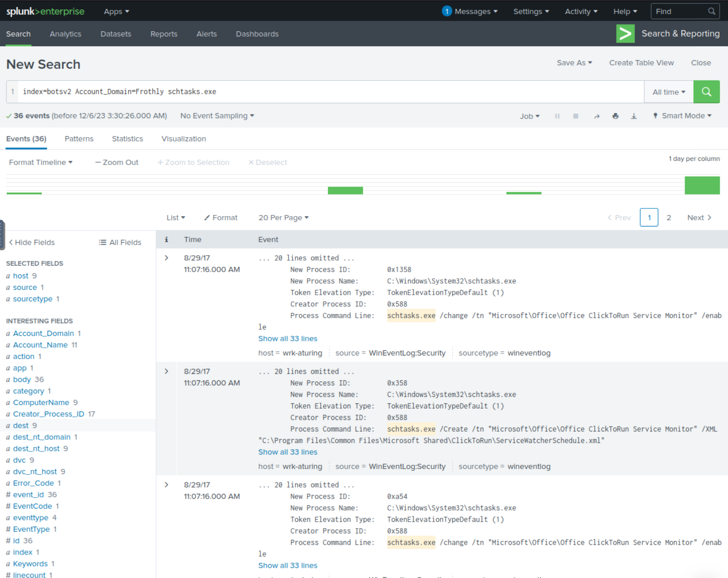Open the ComputerName field

tap(41, 403)
